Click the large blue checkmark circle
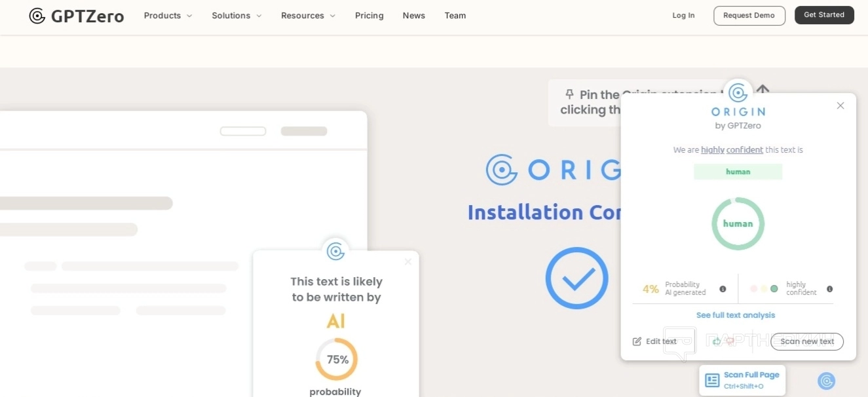The image size is (868, 397). [577, 278]
